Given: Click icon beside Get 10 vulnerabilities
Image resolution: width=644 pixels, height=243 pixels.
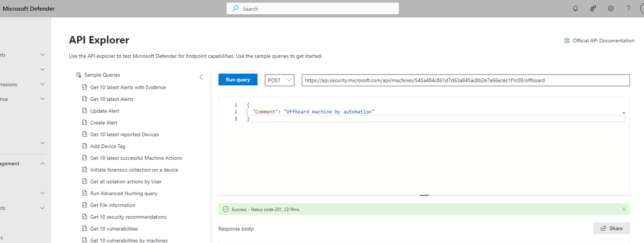Looking at the screenshot, I should [x=84, y=229].
